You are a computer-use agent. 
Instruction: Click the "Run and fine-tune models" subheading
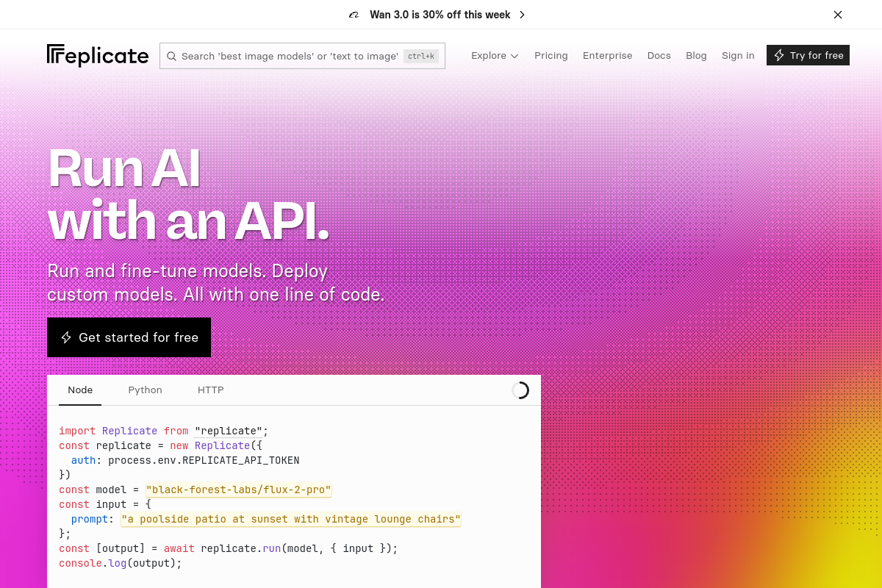pos(216,283)
